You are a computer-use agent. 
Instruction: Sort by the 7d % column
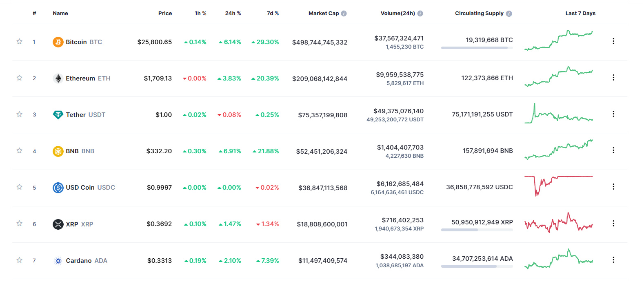pyautogui.click(x=273, y=13)
